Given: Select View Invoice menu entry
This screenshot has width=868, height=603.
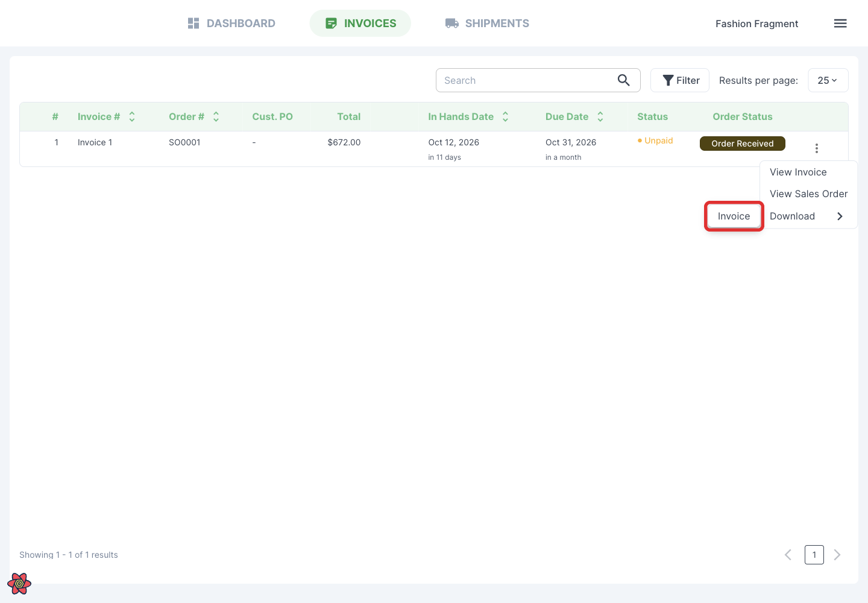Looking at the screenshot, I should [x=808, y=172].
